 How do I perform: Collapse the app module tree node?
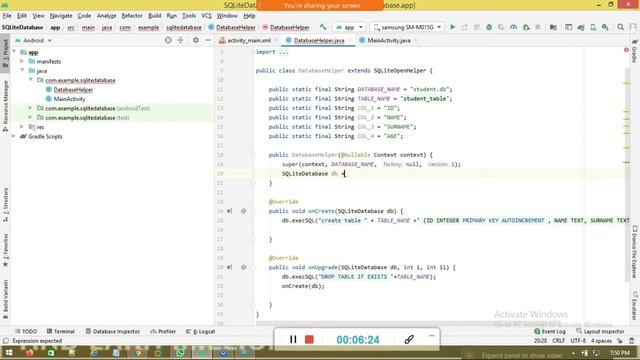click(x=14, y=52)
